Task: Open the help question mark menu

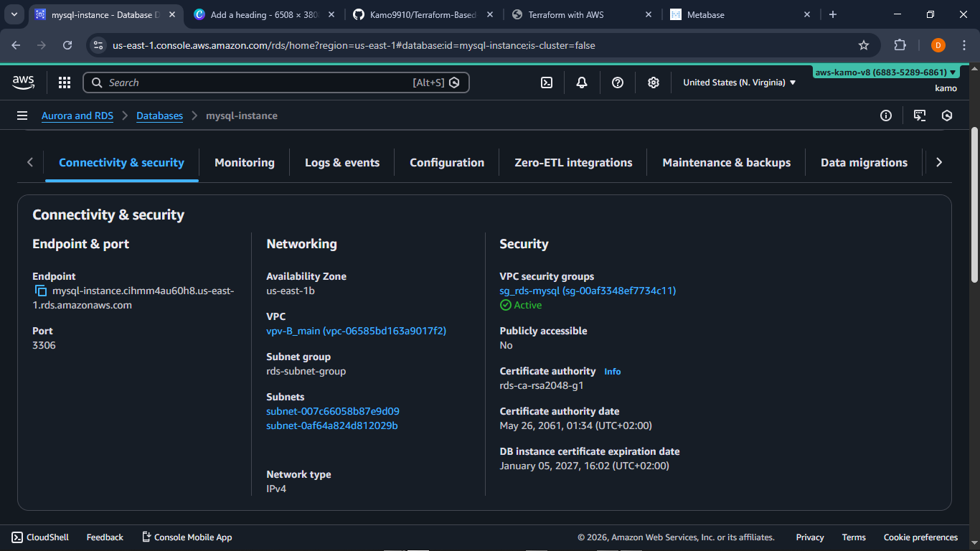Action: (618, 83)
